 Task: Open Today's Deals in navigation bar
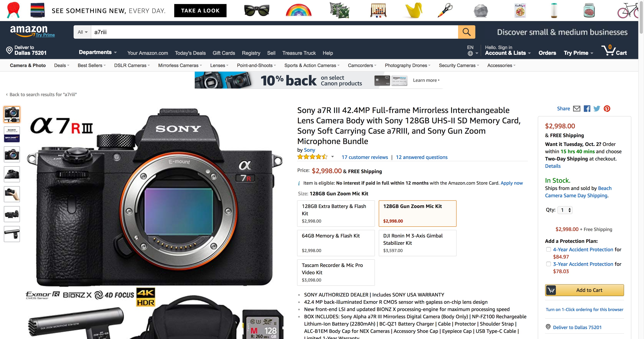190,53
